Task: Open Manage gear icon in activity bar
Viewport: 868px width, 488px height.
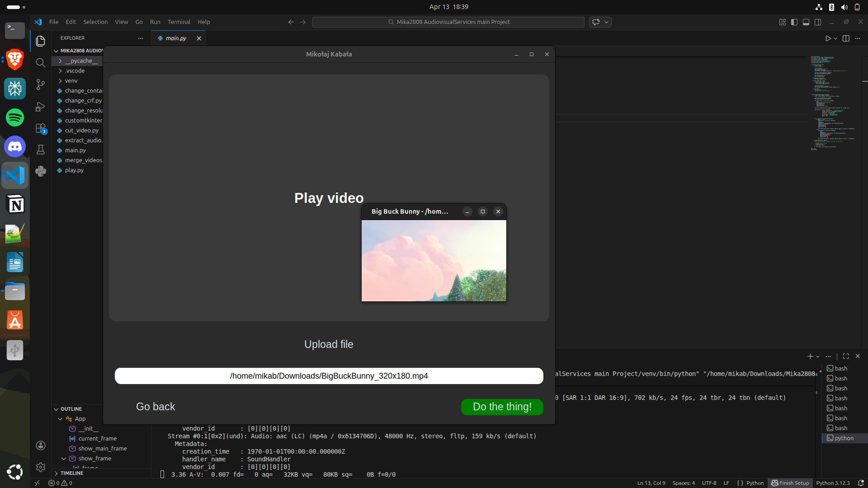Action: (x=41, y=467)
